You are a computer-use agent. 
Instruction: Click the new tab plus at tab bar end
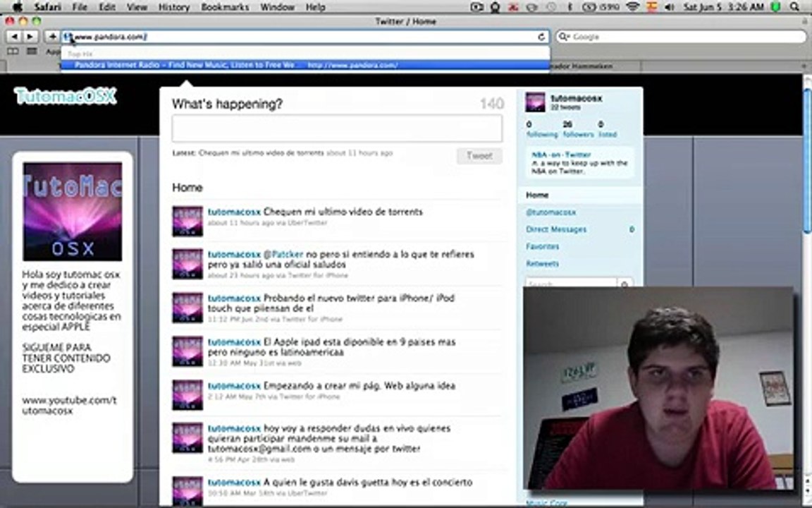pyautogui.click(x=804, y=66)
